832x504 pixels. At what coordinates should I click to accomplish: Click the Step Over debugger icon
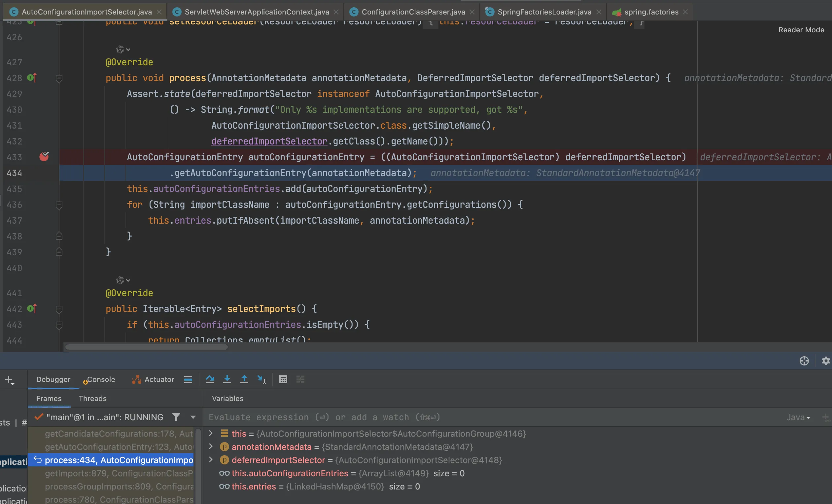pos(210,379)
